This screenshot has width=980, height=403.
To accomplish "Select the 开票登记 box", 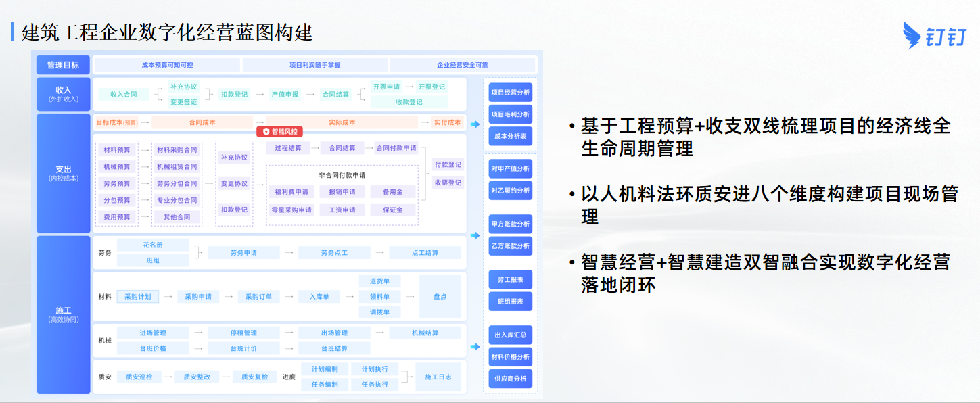I will [x=431, y=87].
